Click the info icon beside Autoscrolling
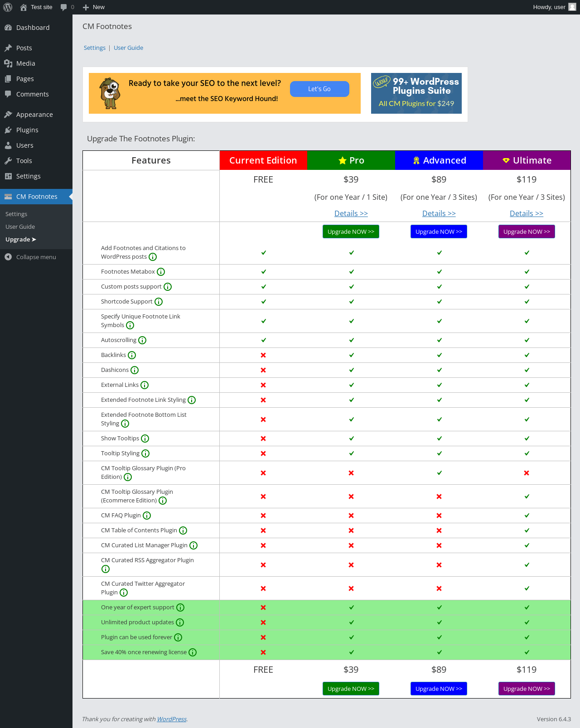580x728 pixels. (142, 340)
